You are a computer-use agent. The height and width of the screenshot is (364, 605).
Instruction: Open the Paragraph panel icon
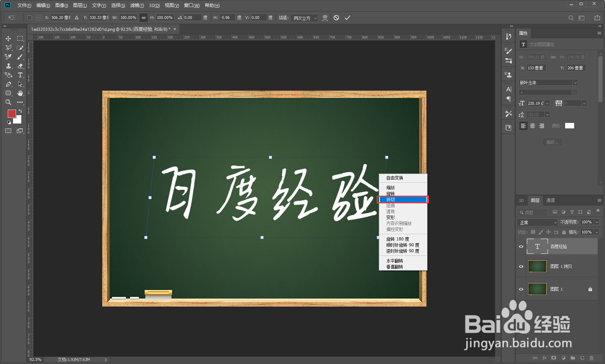pyautogui.click(x=509, y=100)
